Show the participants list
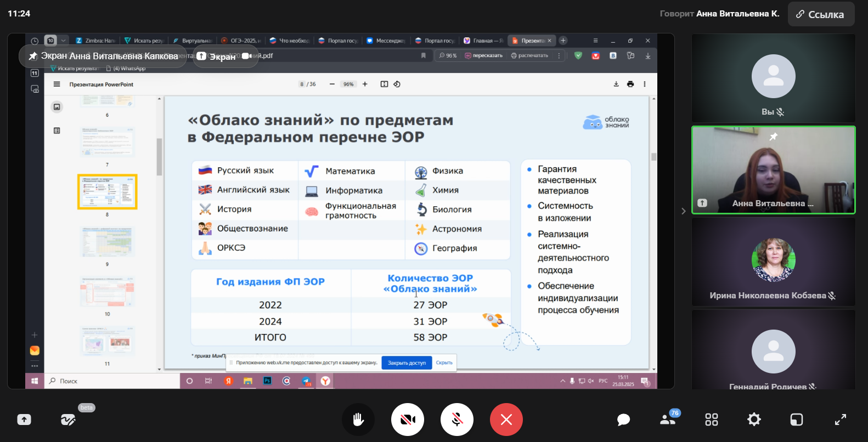Image resolution: width=868 pixels, height=442 pixels. (668, 420)
